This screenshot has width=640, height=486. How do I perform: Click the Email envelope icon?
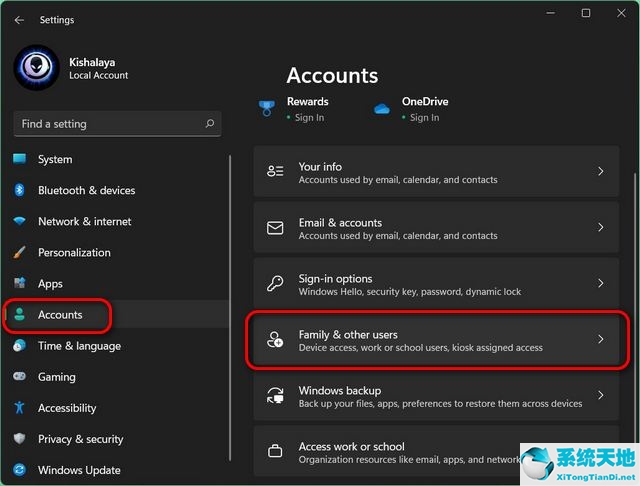point(275,228)
